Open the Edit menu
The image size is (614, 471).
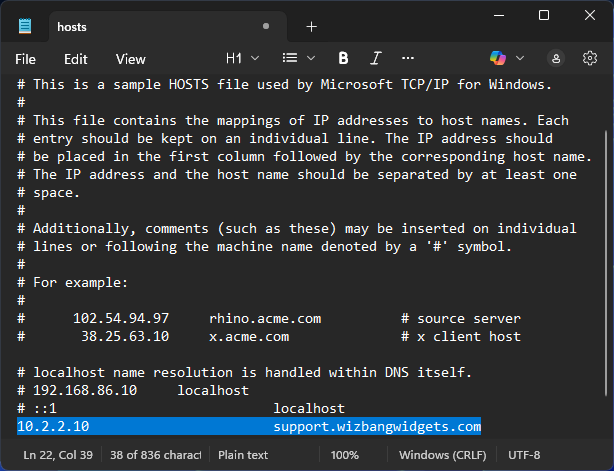pos(76,59)
